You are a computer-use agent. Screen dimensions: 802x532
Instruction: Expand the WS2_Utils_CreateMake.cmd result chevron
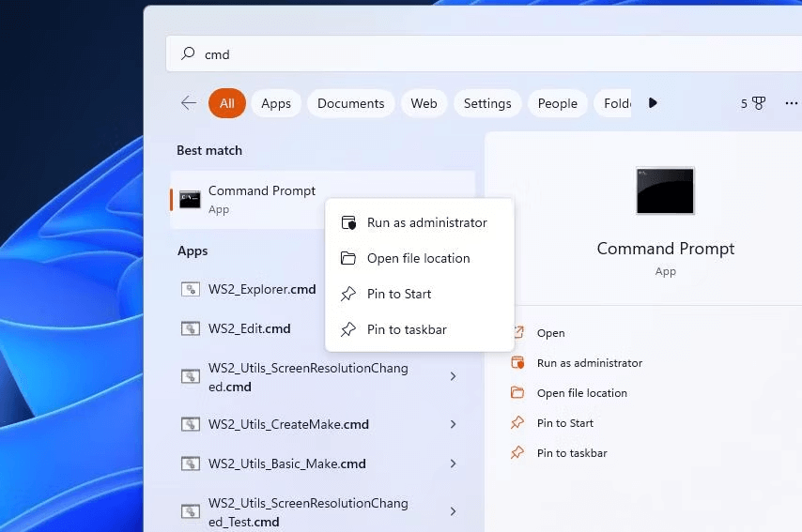453,424
